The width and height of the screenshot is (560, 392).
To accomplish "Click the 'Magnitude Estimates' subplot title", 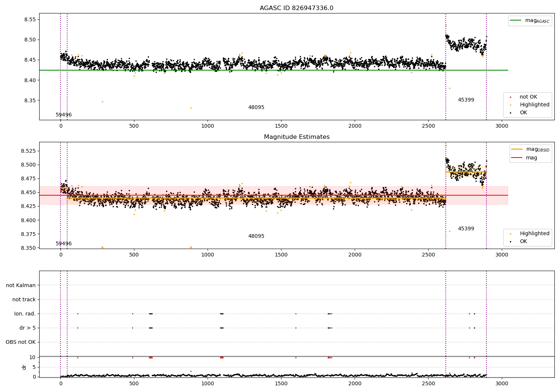I will 296,137.
